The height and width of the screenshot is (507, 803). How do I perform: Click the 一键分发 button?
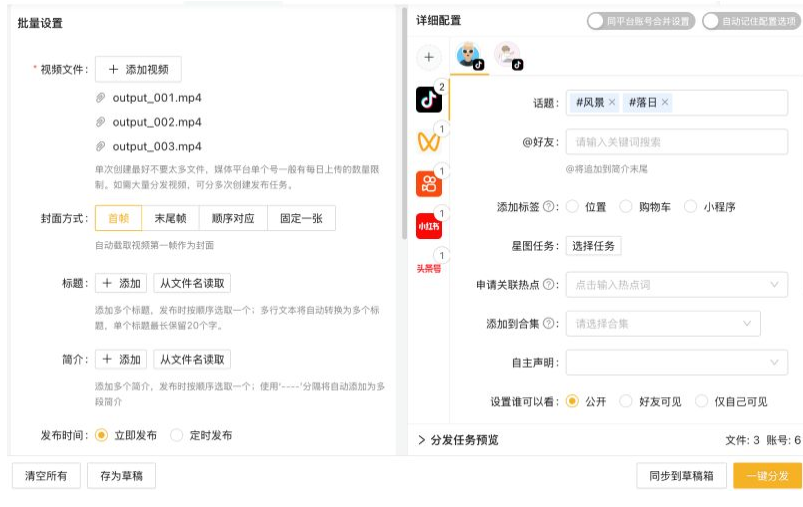click(x=767, y=476)
